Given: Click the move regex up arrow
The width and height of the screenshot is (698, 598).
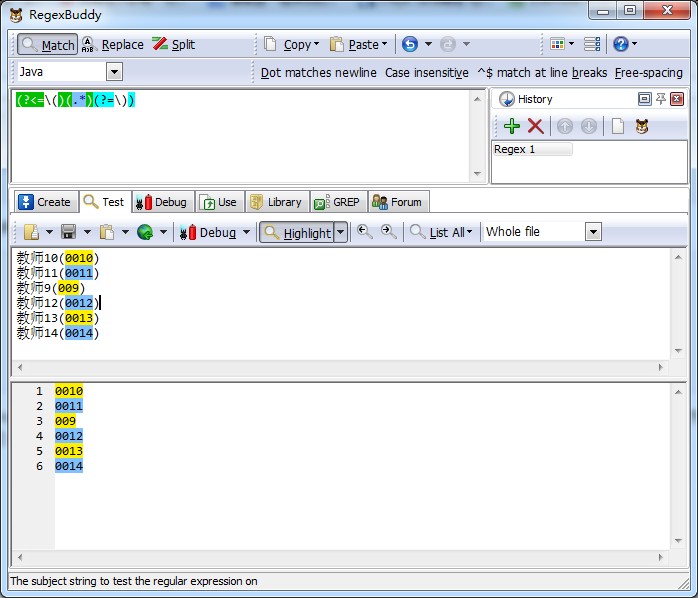Looking at the screenshot, I should coord(565,126).
